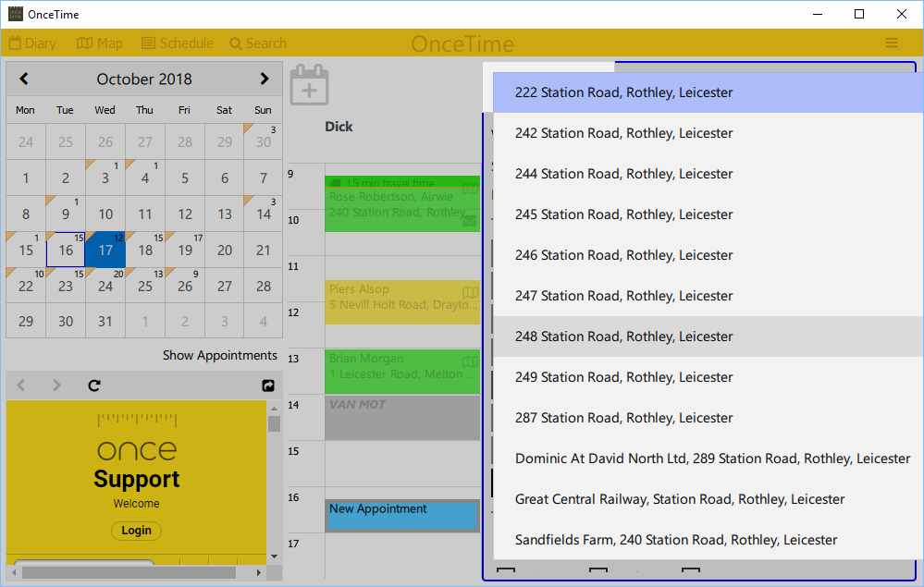Click the support panel horizontal scrollbar thumb
This screenshot has height=587, width=924.
(129, 572)
